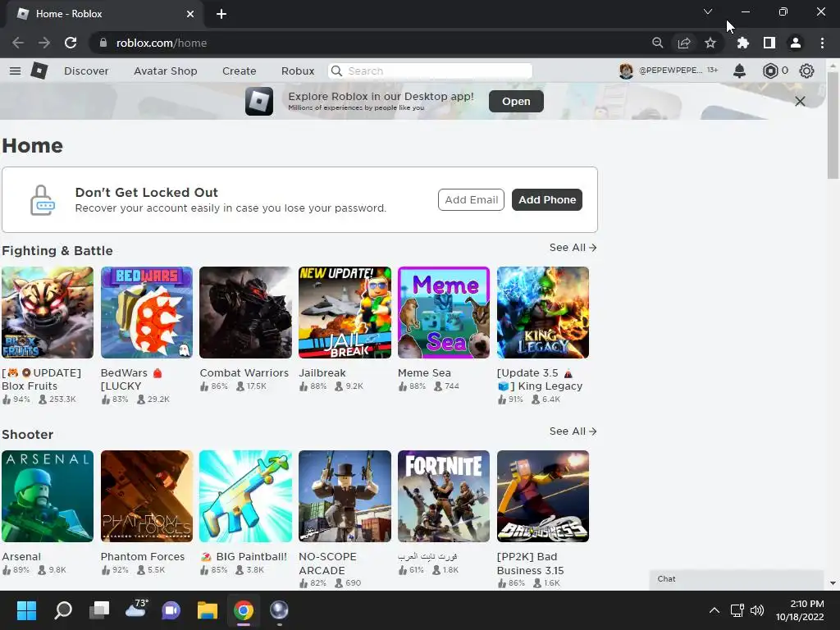Open Jailbreak game thumbnail
840x630 pixels.
click(345, 313)
